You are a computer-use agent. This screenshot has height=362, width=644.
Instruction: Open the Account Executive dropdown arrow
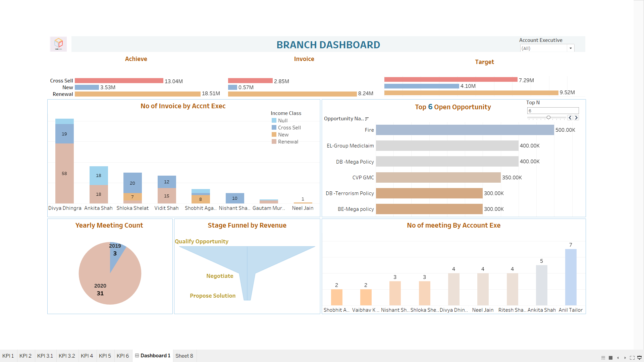(x=571, y=48)
